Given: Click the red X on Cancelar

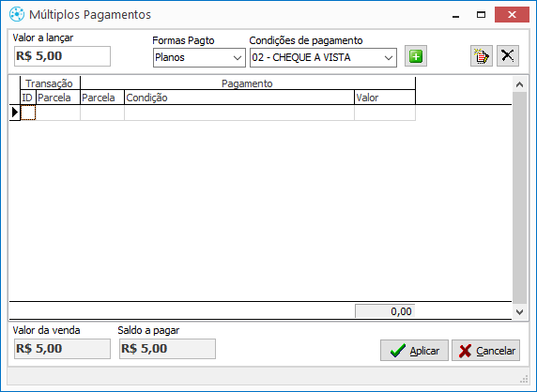Looking at the screenshot, I should coord(465,351).
